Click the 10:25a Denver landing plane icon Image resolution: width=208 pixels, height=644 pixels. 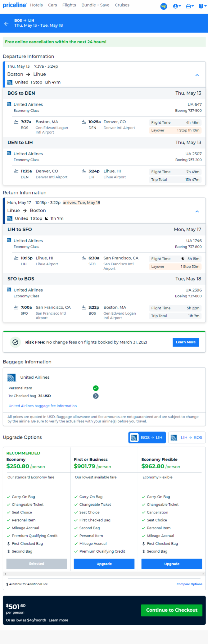coord(84,122)
